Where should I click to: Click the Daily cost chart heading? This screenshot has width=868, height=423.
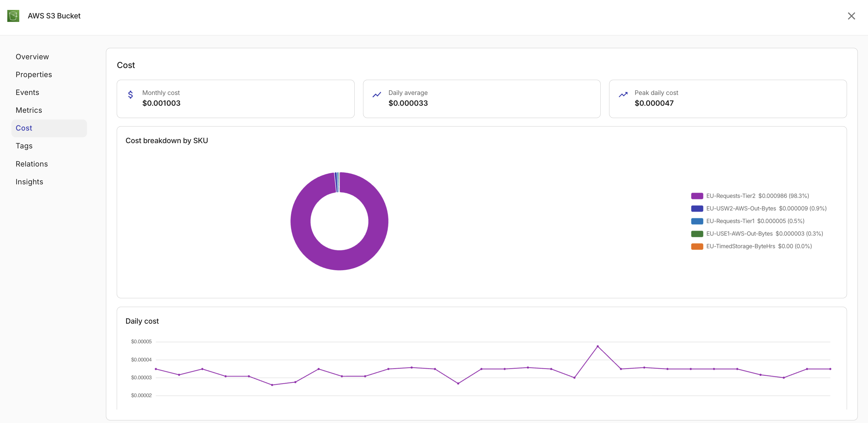142,321
